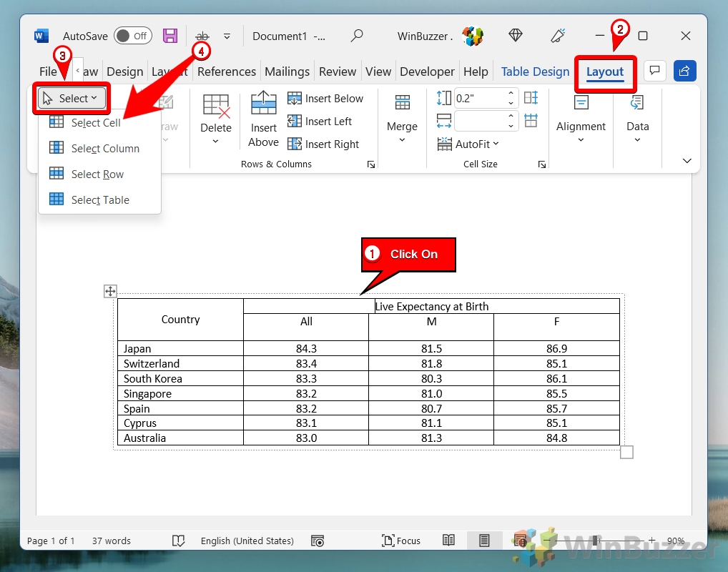Viewport: 728px width, 572px height.
Task: Click Insert Right button
Action: point(323,144)
